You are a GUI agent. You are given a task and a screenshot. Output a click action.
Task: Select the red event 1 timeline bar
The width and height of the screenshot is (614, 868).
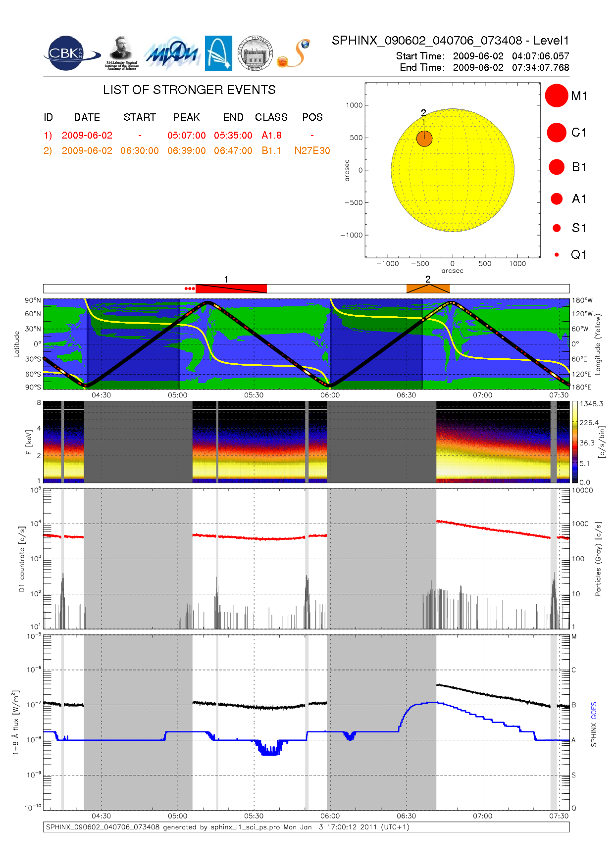231,289
